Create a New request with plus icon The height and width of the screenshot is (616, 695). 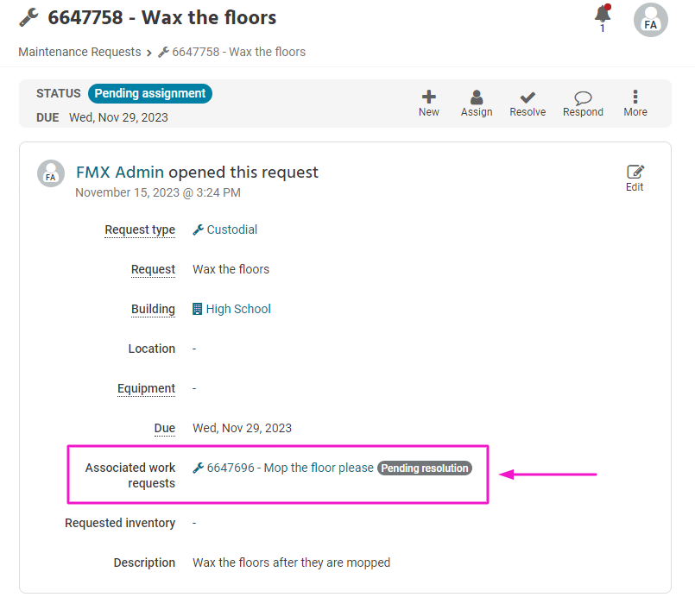click(x=428, y=104)
